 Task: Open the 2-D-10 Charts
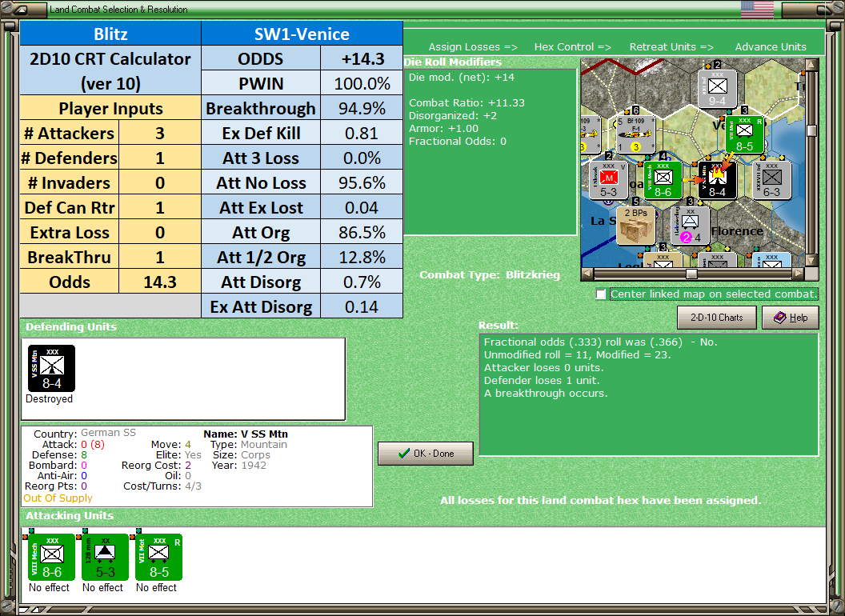coord(717,318)
